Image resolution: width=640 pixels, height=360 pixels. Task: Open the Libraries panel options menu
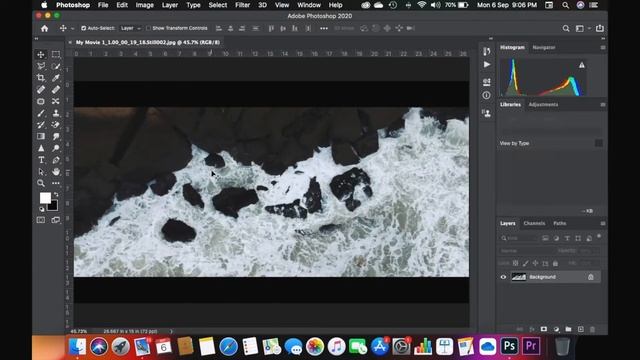(x=603, y=104)
